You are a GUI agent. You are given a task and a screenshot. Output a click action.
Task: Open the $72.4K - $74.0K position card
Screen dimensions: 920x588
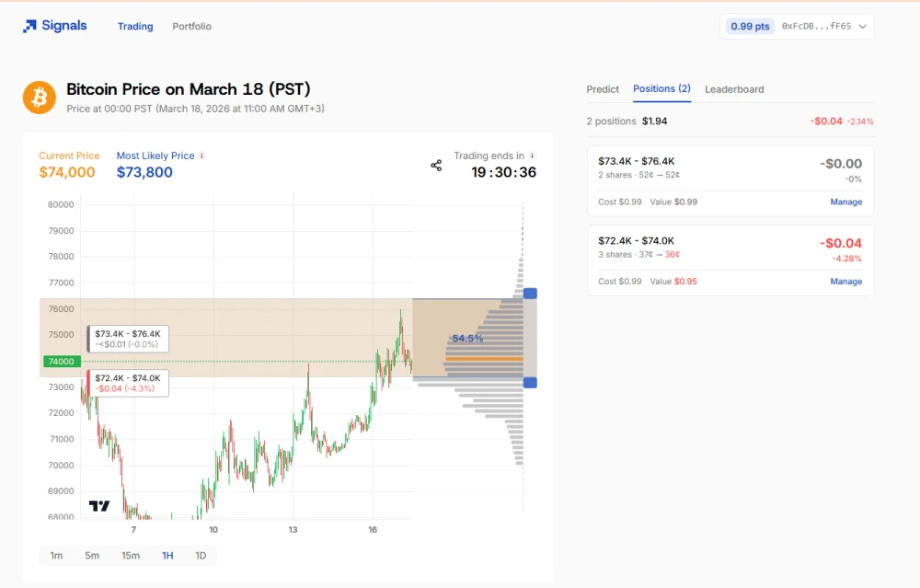point(699,248)
